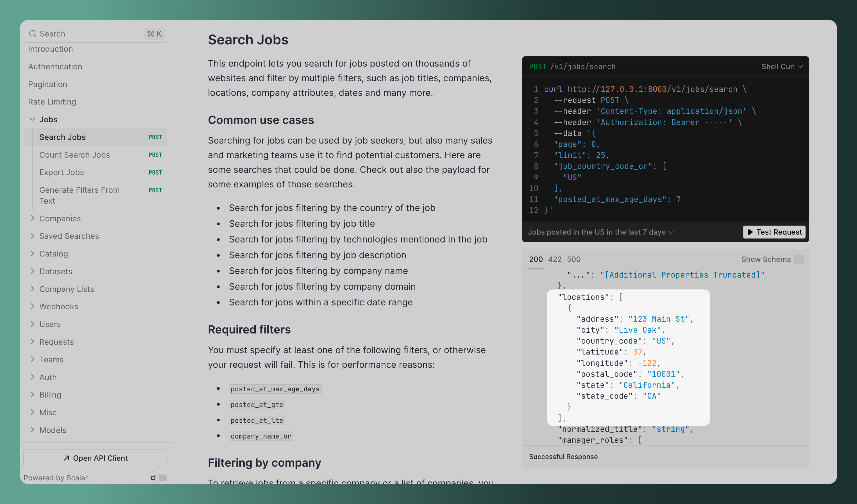The height and width of the screenshot is (504, 857).
Task: Click the sun icon for light mode
Action: click(x=153, y=478)
